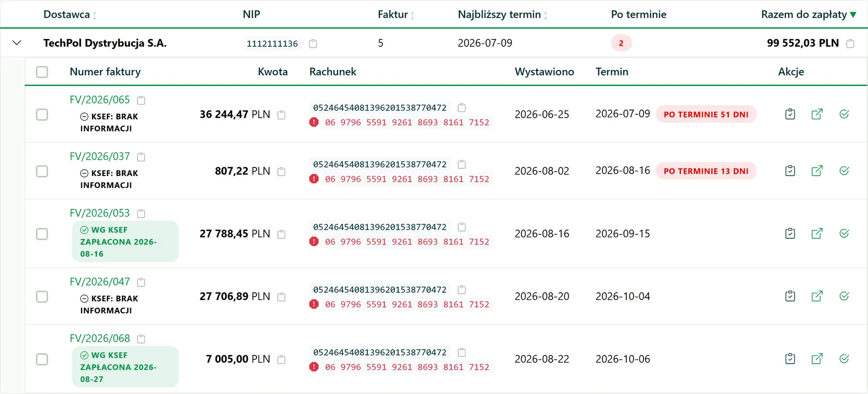This screenshot has height=394, width=868.
Task: Copy total amount 99 552,03 PLN
Action: (x=850, y=43)
